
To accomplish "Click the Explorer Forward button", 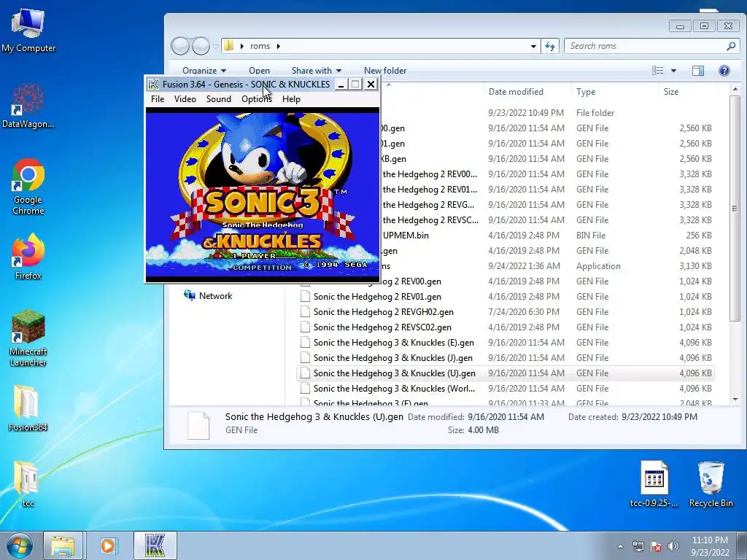I will [x=201, y=46].
